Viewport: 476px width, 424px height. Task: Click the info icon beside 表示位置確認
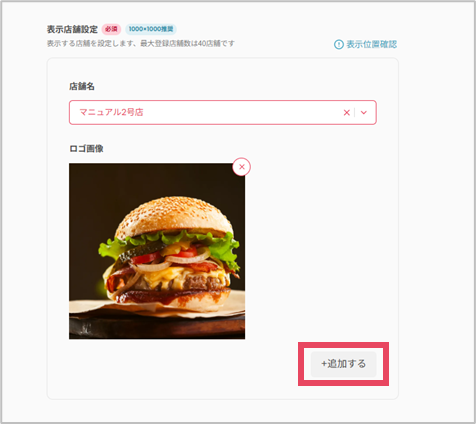coord(339,44)
